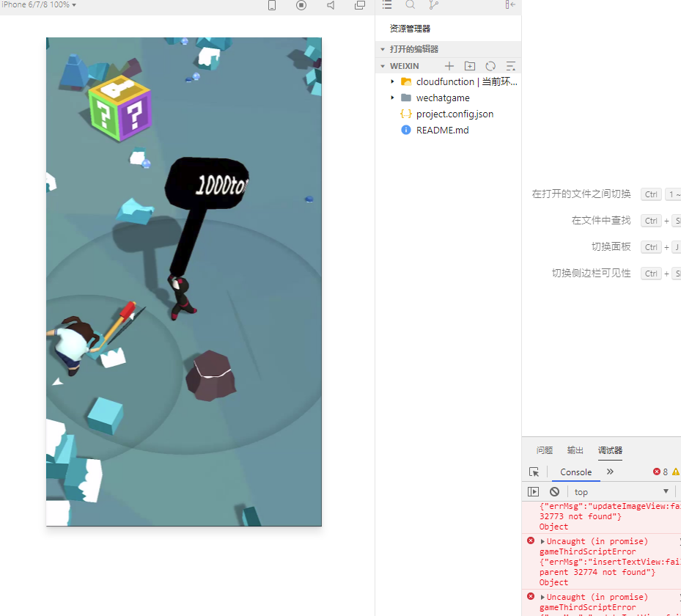Select the cloudfunction folder row

(448, 81)
